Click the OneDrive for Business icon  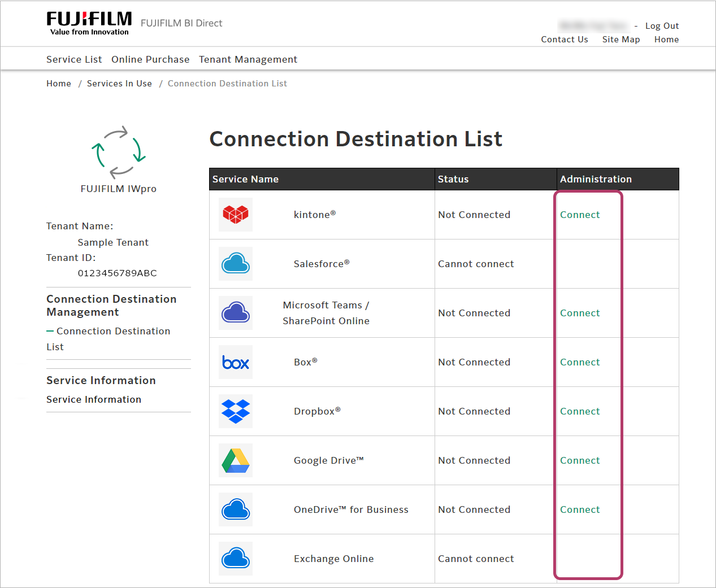(x=236, y=509)
